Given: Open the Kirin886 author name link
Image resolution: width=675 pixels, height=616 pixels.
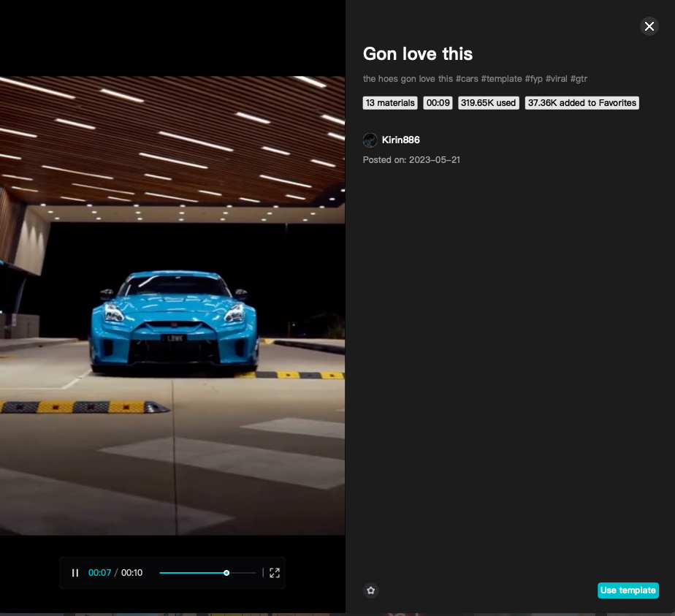Looking at the screenshot, I should [x=401, y=140].
